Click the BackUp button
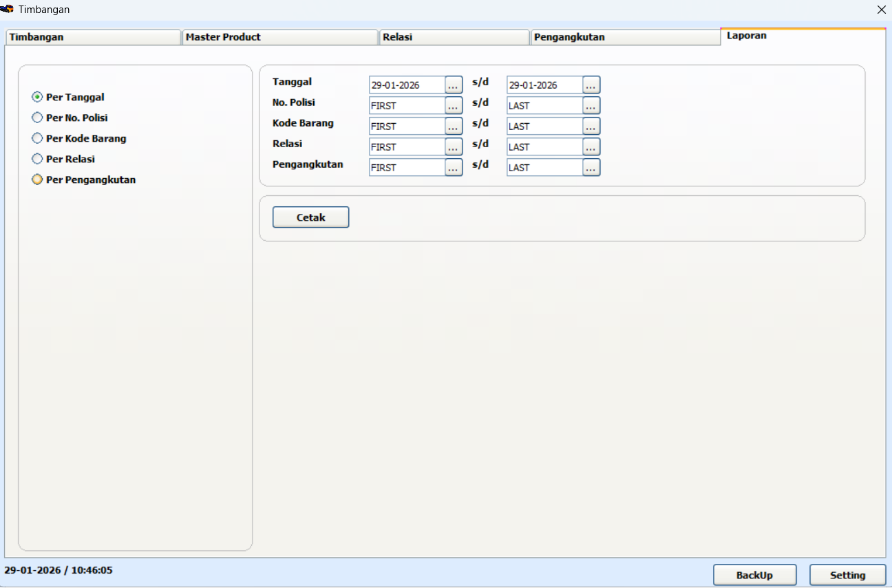The image size is (892, 588). 754,576
